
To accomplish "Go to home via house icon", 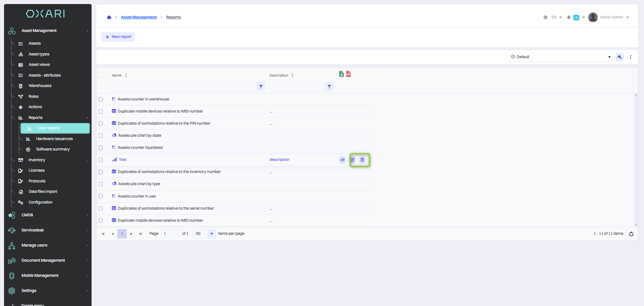I will coord(109,17).
